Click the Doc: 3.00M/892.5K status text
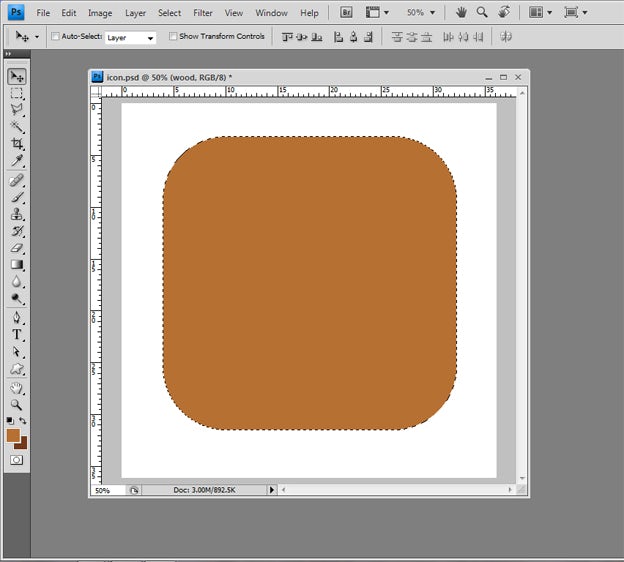The width and height of the screenshot is (624, 562). [x=205, y=490]
